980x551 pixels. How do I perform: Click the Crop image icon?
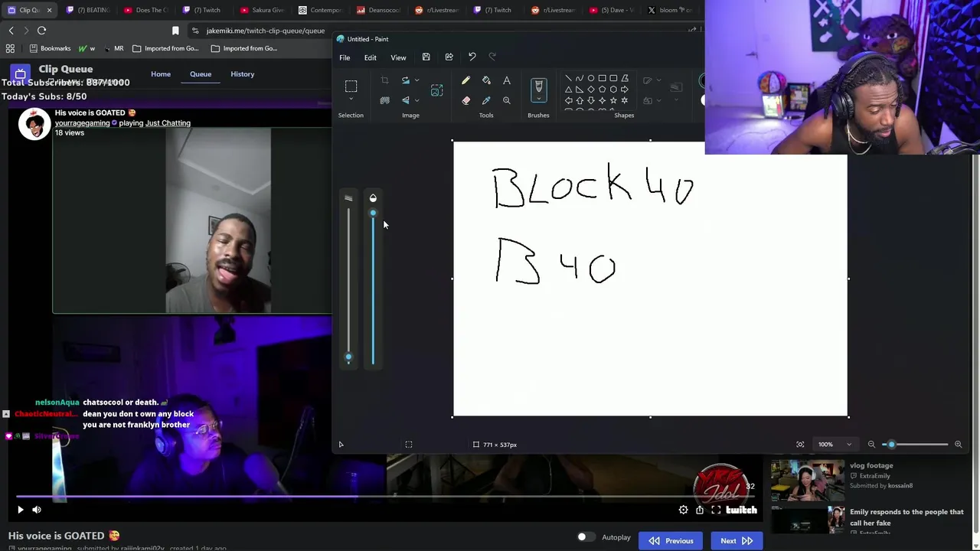click(384, 80)
